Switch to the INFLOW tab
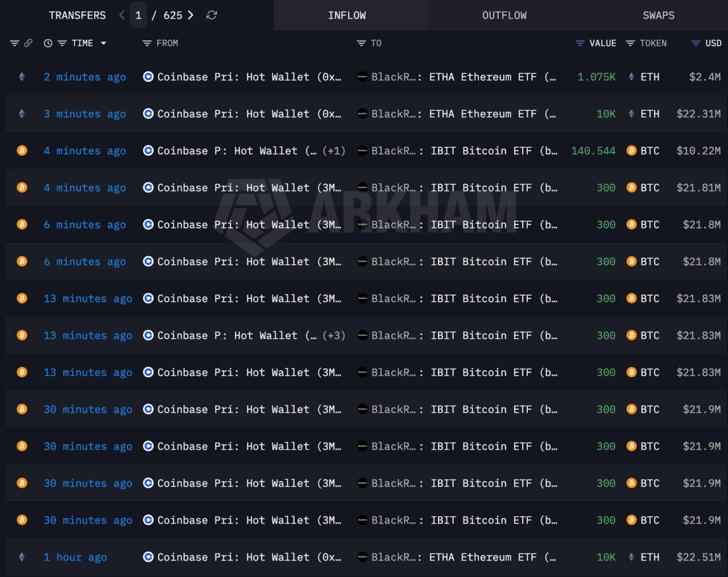Image resolution: width=728 pixels, height=577 pixels. [347, 15]
